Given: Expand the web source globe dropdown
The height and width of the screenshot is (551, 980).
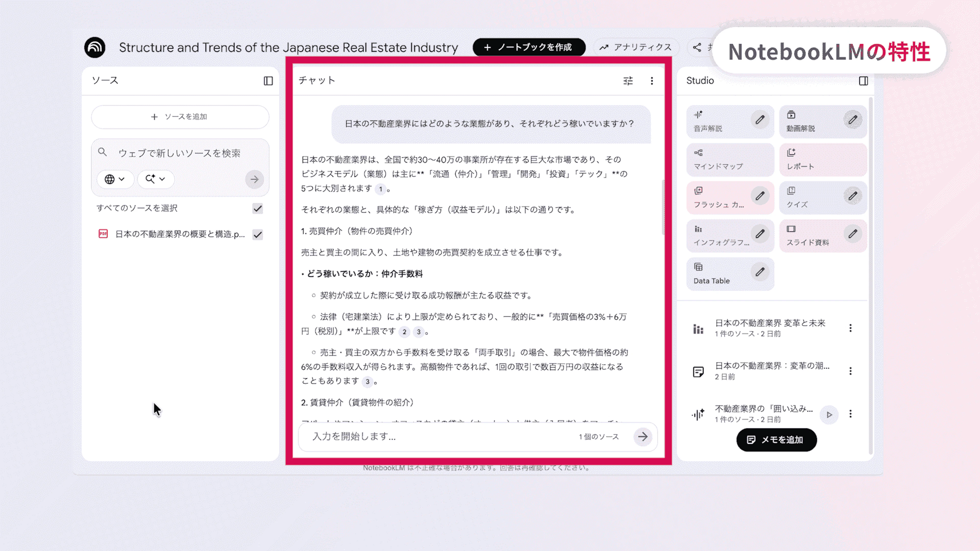Looking at the screenshot, I should click(x=115, y=179).
